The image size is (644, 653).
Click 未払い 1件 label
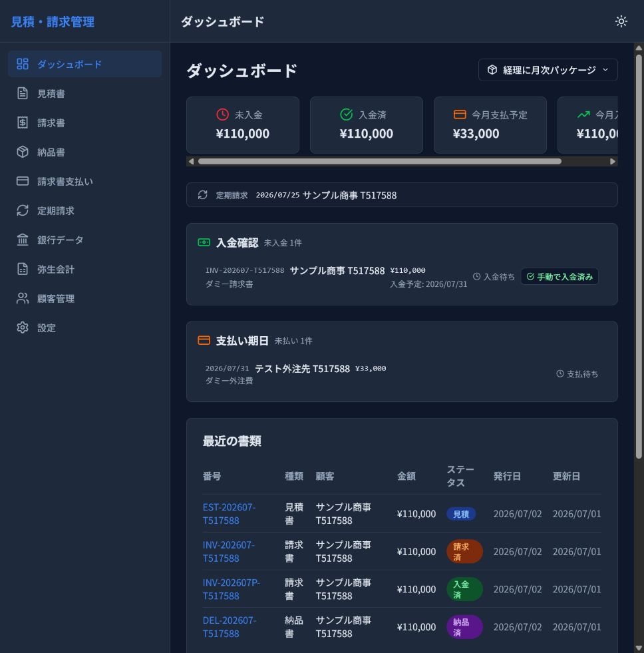[x=293, y=341]
